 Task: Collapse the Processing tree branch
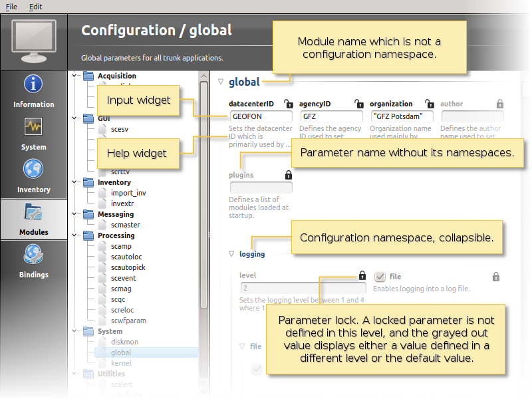75,235
